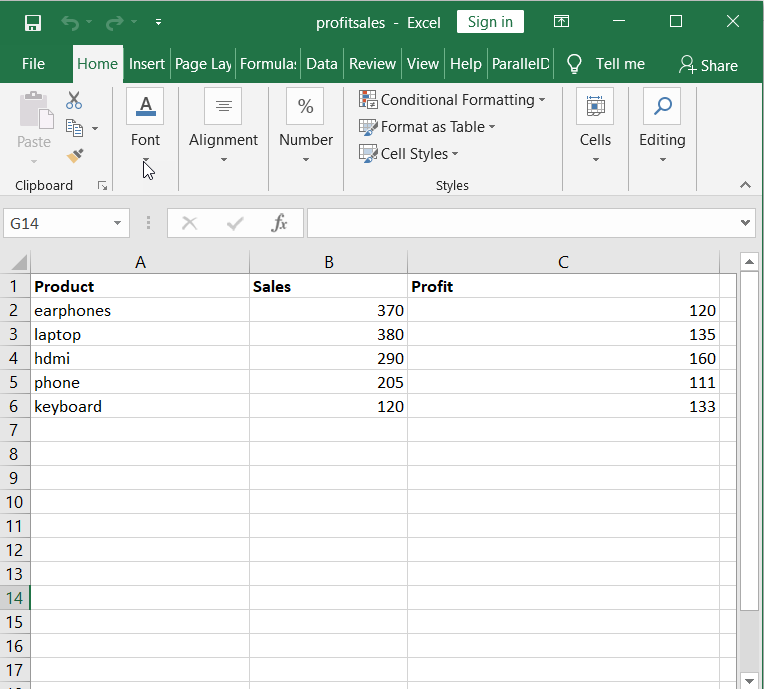Select the Home ribbon tab

coord(97,64)
